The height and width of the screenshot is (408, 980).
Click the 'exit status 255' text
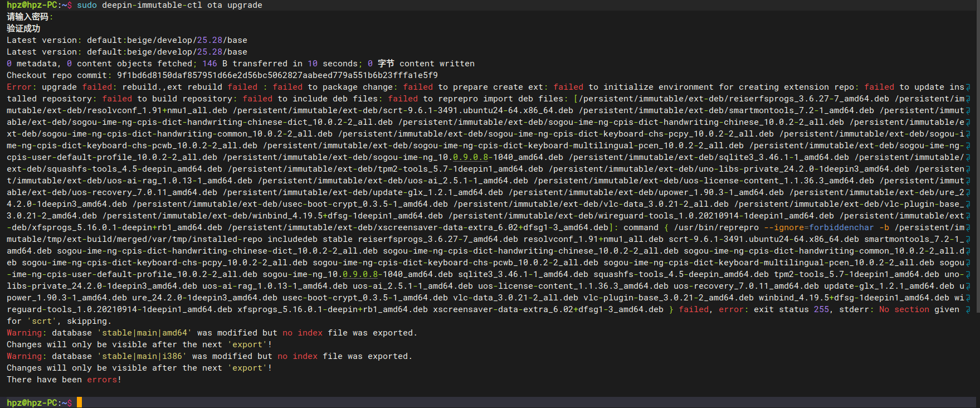792,309
